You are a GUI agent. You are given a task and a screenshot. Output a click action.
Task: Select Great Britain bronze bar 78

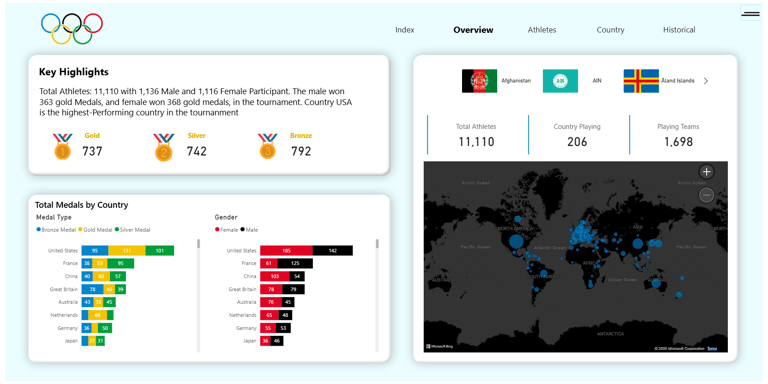coord(92,289)
